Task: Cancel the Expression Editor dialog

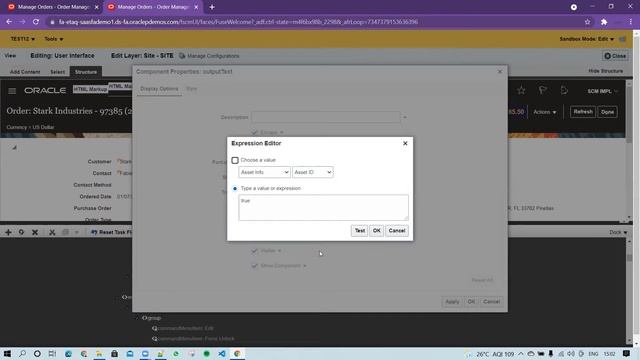Action: [397, 231]
